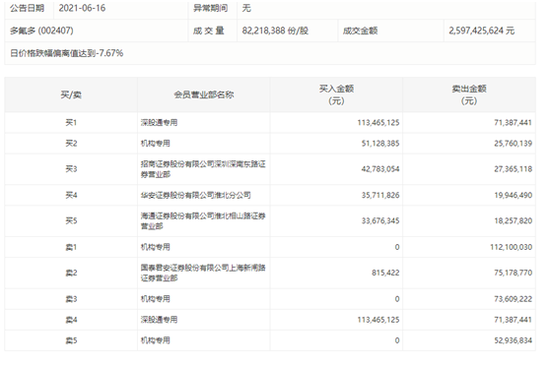550x367 pixels.
Task: Select the 卖3 row label
Action: pos(71,299)
